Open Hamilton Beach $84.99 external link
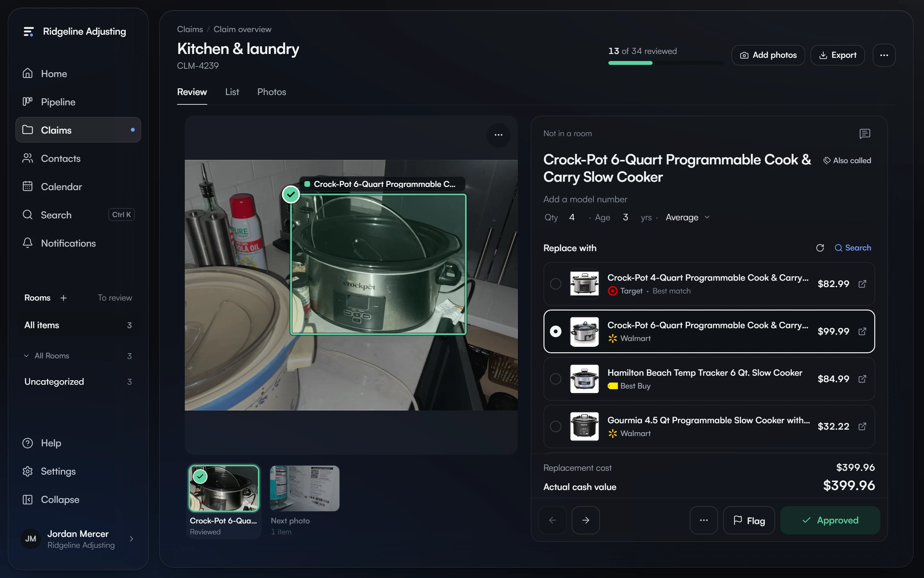This screenshot has width=924, height=578. [862, 379]
